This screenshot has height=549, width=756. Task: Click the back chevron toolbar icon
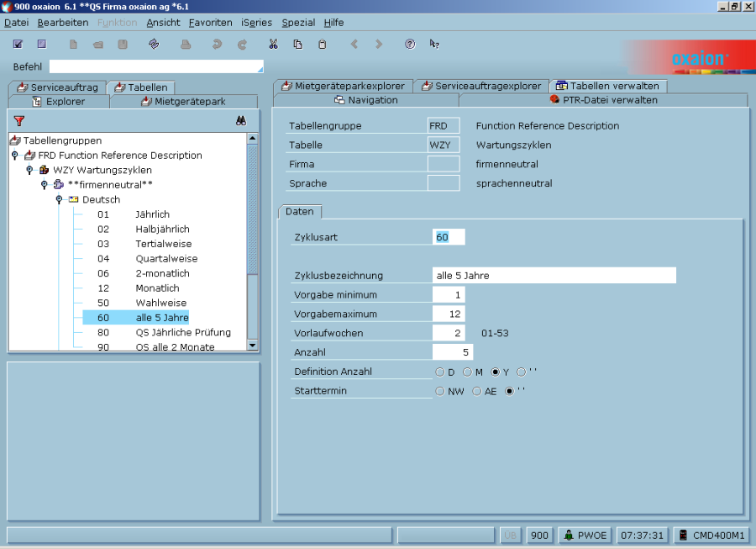click(x=354, y=45)
